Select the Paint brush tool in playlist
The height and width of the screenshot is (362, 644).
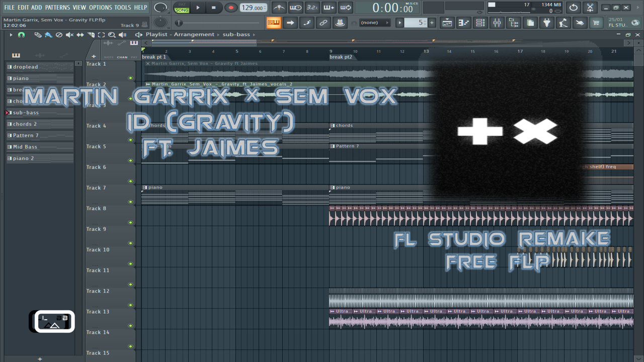pyautogui.click(x=48, y=35)
